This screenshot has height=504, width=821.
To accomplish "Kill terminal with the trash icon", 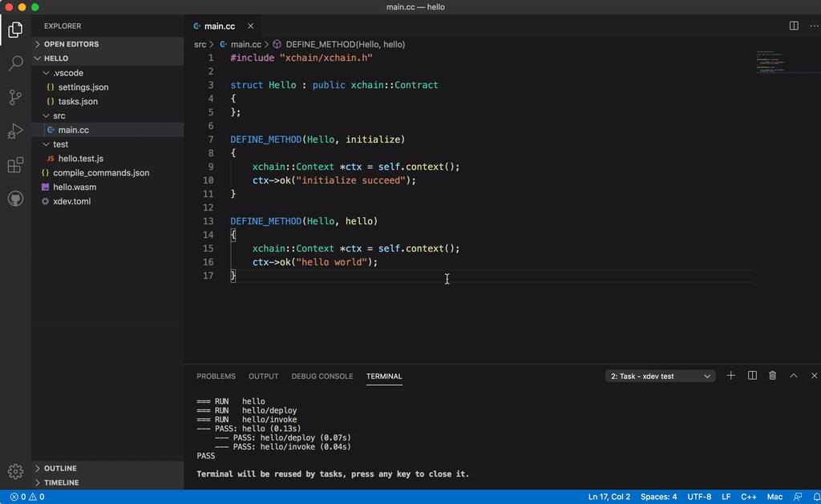I will (x=772, y=376).
